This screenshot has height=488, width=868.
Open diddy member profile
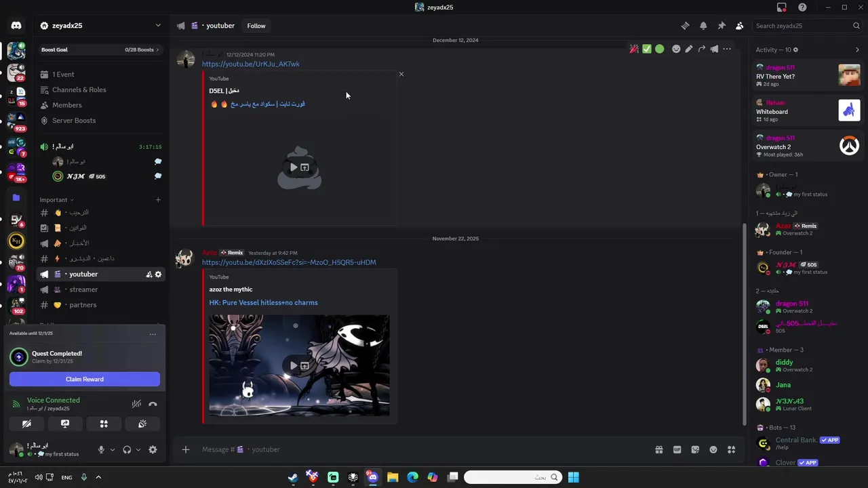coord(808,365)
